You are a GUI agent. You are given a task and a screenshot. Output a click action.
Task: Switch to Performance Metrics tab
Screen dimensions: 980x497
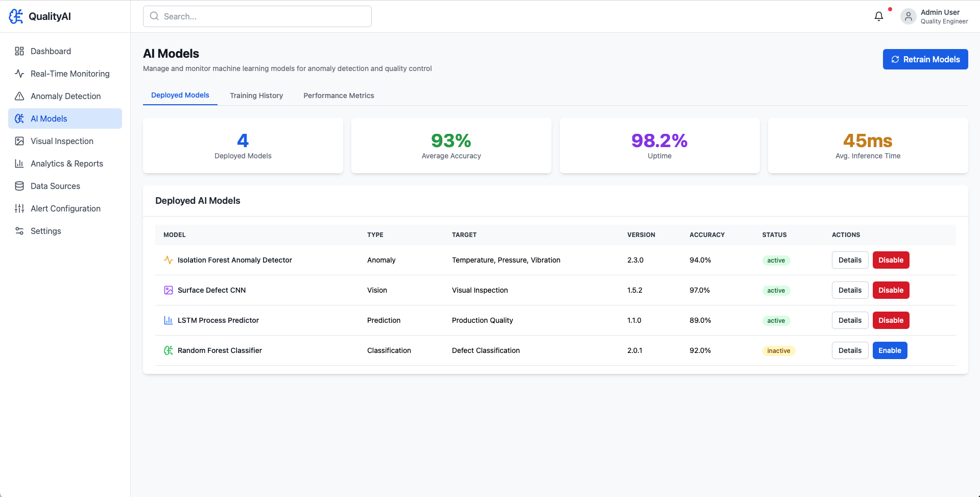click(339, 96)
